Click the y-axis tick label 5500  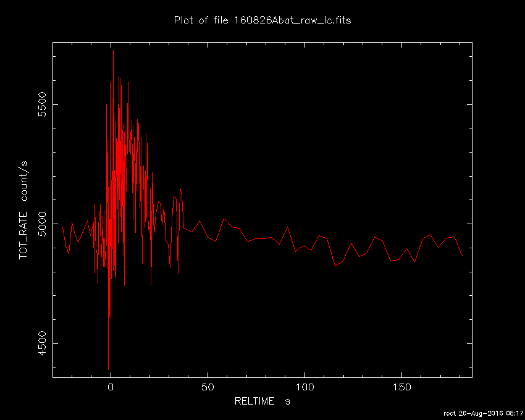pos(42,104)
